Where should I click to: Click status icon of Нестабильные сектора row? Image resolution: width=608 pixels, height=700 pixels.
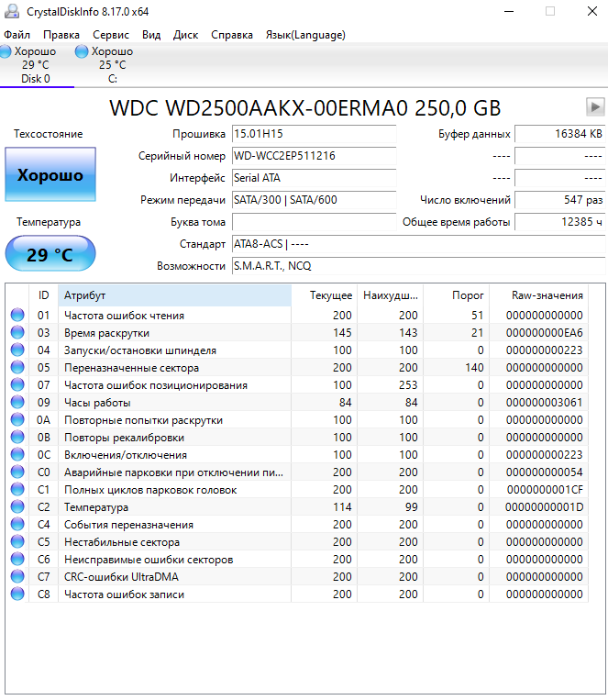click(x=17, y=541)
